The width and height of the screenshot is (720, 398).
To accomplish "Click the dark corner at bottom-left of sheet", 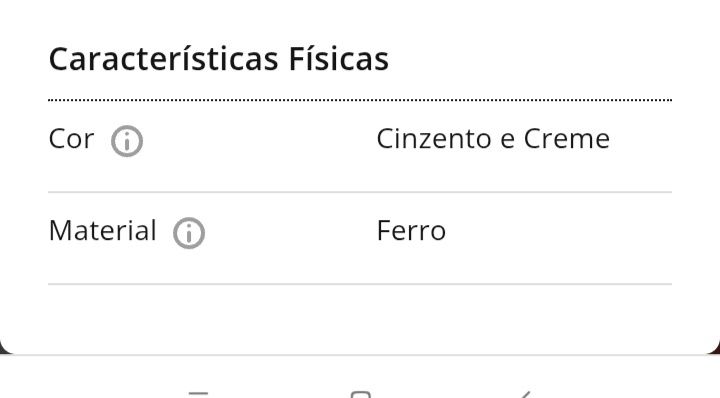I will 5,350.
